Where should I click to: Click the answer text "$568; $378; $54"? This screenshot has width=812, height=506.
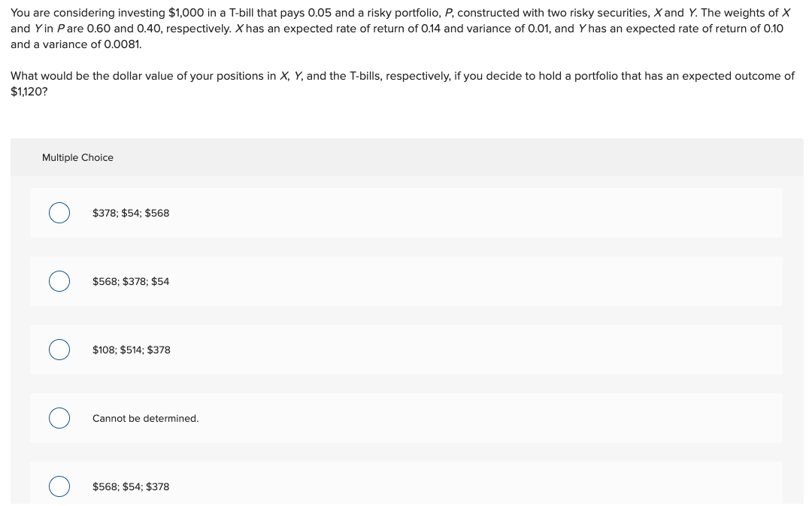(x=131, y=281)
